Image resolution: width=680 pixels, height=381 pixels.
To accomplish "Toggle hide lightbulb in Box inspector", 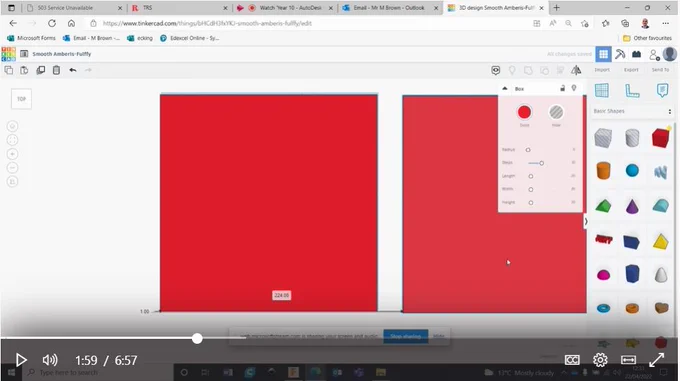I will click(x=574, y=88).
